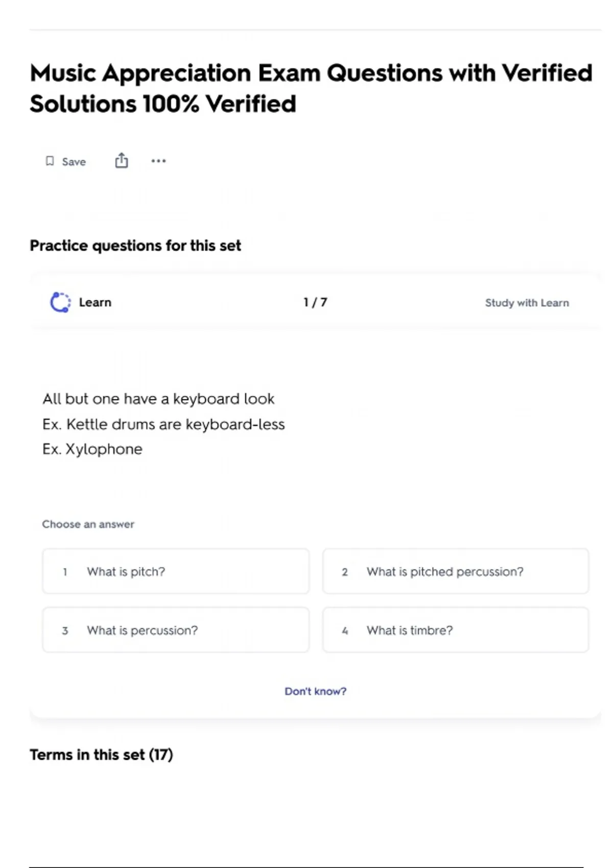Click the "Ex. Kettle drums are keyboard-less" line
This screenshot has width=613, height=868.
pyautogui.click(x=163, y=424)
